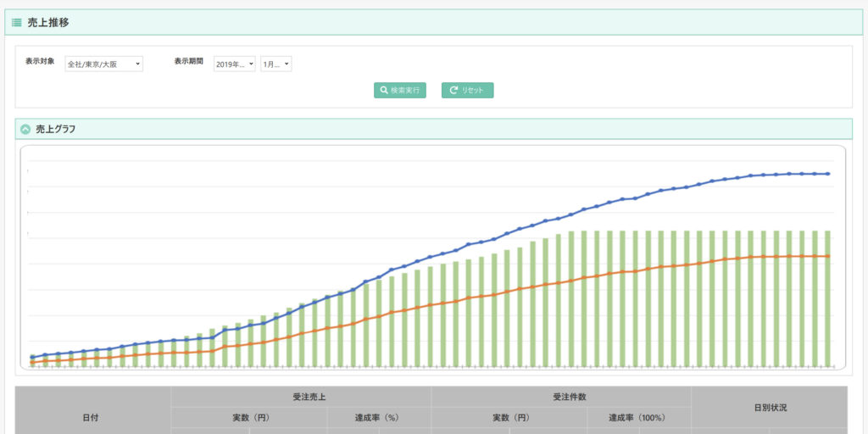Open the 2019年 year dropdown
868x434 pixels.
[x=235, y=64]
